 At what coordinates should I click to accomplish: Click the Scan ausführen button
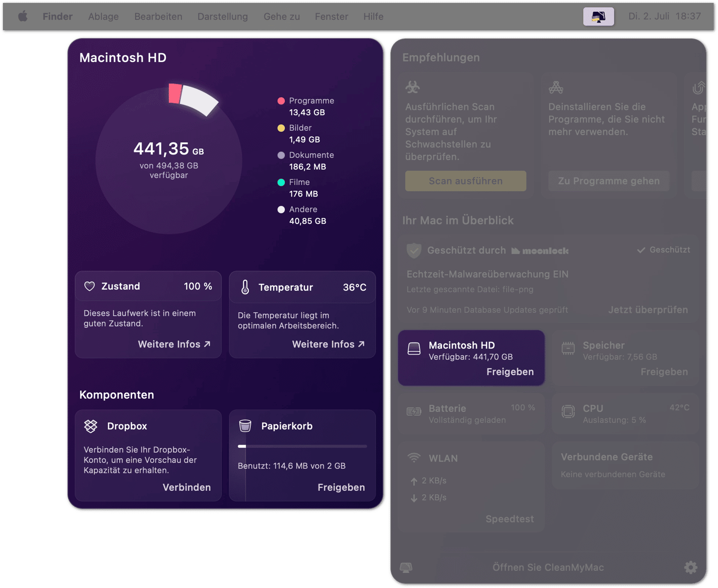466,181
